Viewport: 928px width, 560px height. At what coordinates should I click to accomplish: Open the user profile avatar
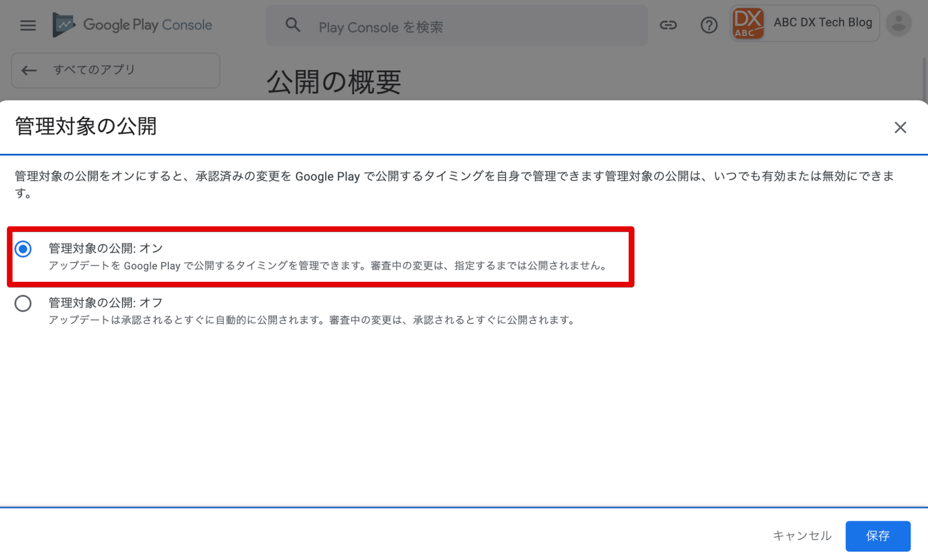(x=898, y=23)
